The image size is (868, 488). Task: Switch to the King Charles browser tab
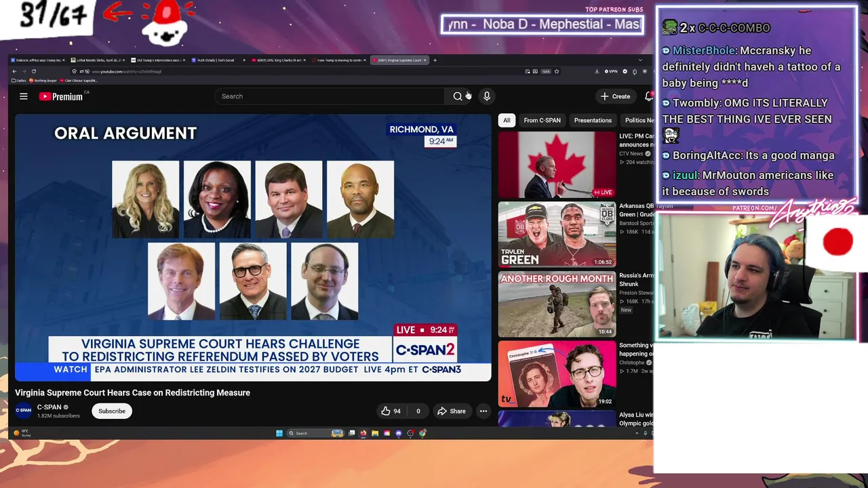click(x=279, y=60)
